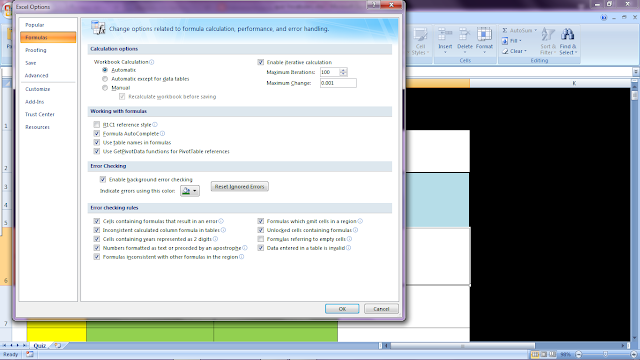The height and width of the screenshot is (360, 640).
Task: Toggle Cells containing years as 2 digits
Action: click(x=97, y=239)
